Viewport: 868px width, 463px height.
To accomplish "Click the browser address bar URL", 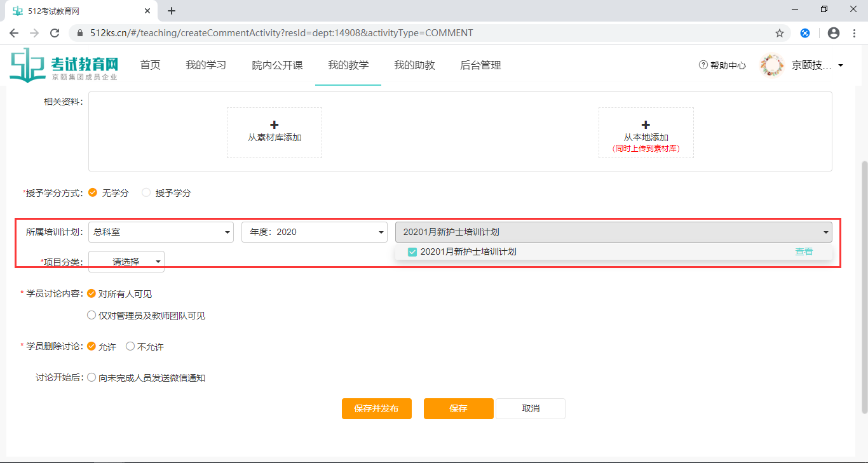I will (x=280, y=33).
